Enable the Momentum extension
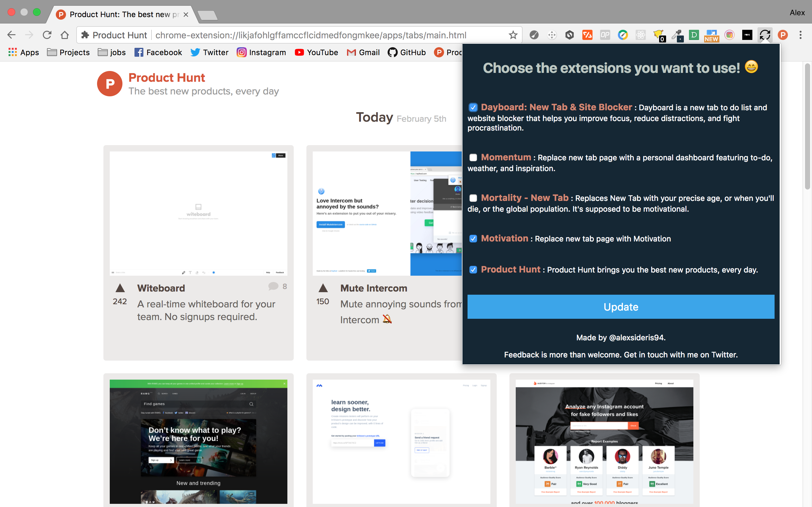This screenshot has height=507, width=812. (473, 157)
